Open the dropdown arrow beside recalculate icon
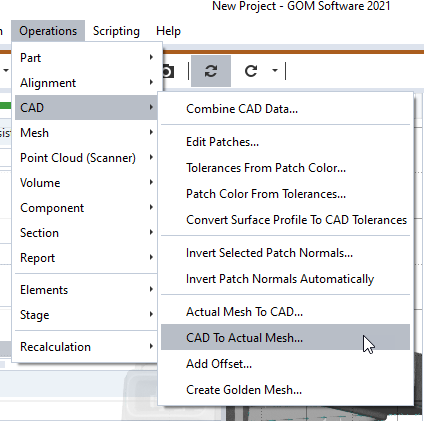This screenshot has width=424, height=421. (x=275, y=70)
